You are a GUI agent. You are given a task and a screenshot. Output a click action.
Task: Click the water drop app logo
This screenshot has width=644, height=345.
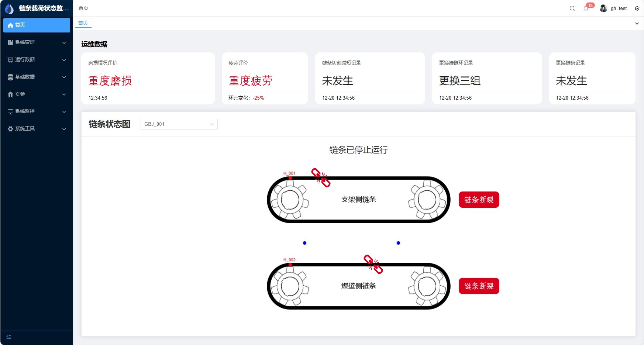click(x=9, y=8)
